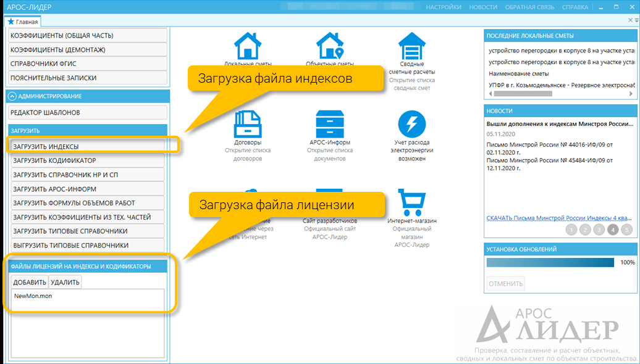Click left scroll arrow in recent estimates
The height and width of the screenshot is (364, 640).
point(491,94)
